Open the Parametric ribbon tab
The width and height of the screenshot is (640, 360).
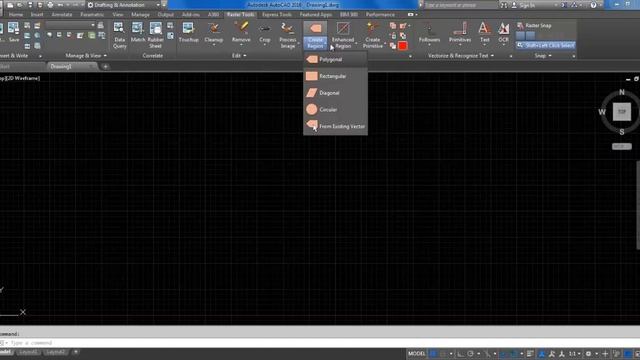point(92,14)
